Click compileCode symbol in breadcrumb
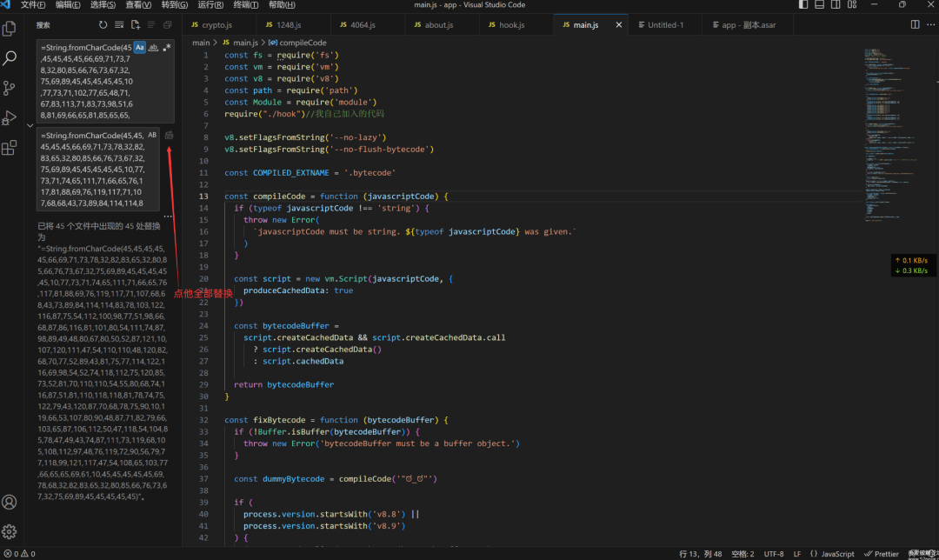Image resolution: width=939 pixels, height=560 pixels. click(x=297, y=43)
